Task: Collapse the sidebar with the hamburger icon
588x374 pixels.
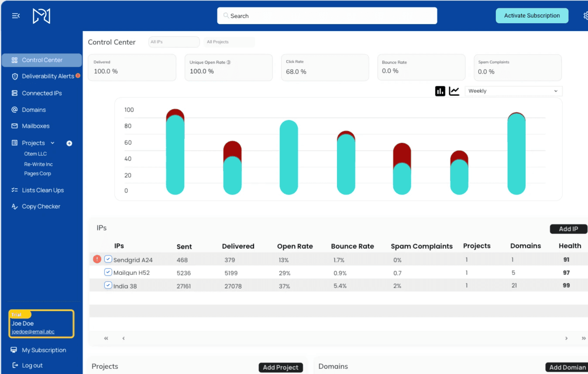Action: (16, 15)
